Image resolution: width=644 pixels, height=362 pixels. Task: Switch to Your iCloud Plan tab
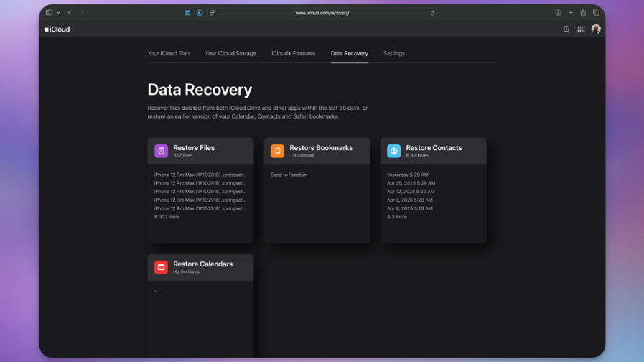pyautogui.click(x=168, y=53)
